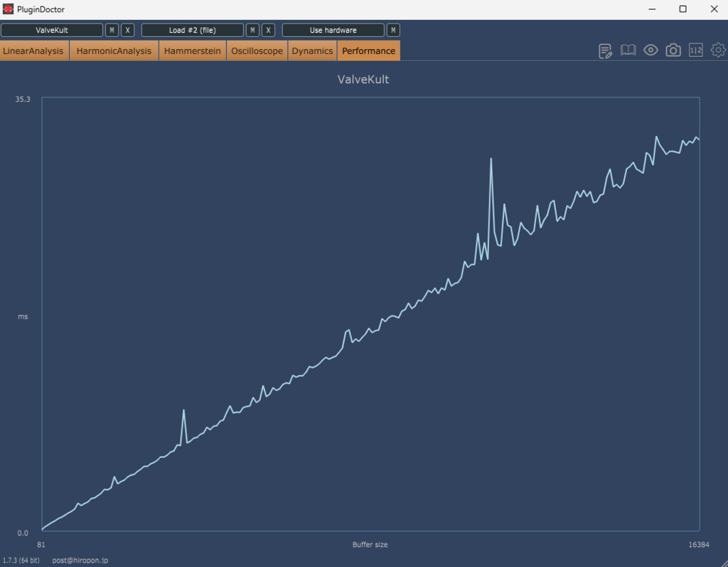Click the post@hiropon.jp email text
This screenshot has width=728, height=567.
[80, 560]
